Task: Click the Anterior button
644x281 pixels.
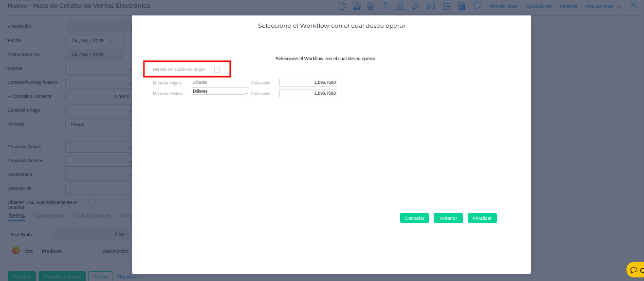Action: tap(448, 218)
